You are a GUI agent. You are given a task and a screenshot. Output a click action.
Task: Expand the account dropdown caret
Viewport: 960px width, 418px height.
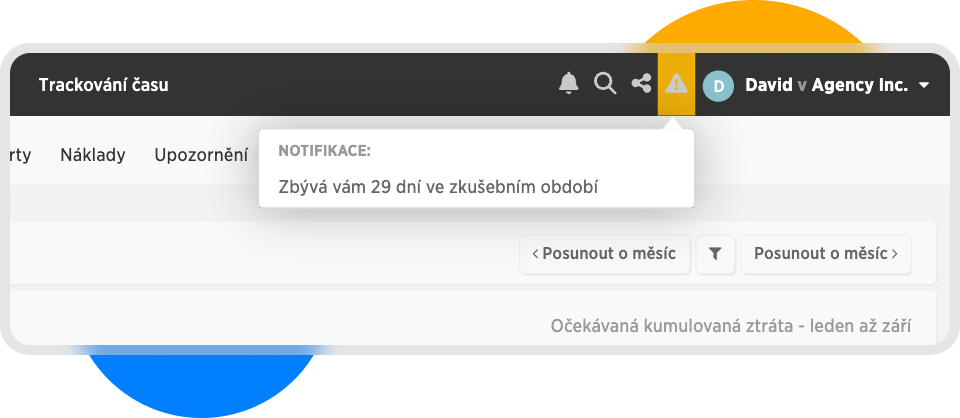924,86
